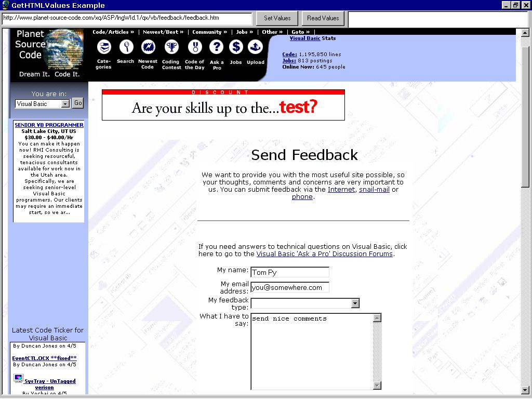Click the skills test discount banner
Screen dimensions: 532x399
[223, 105]
